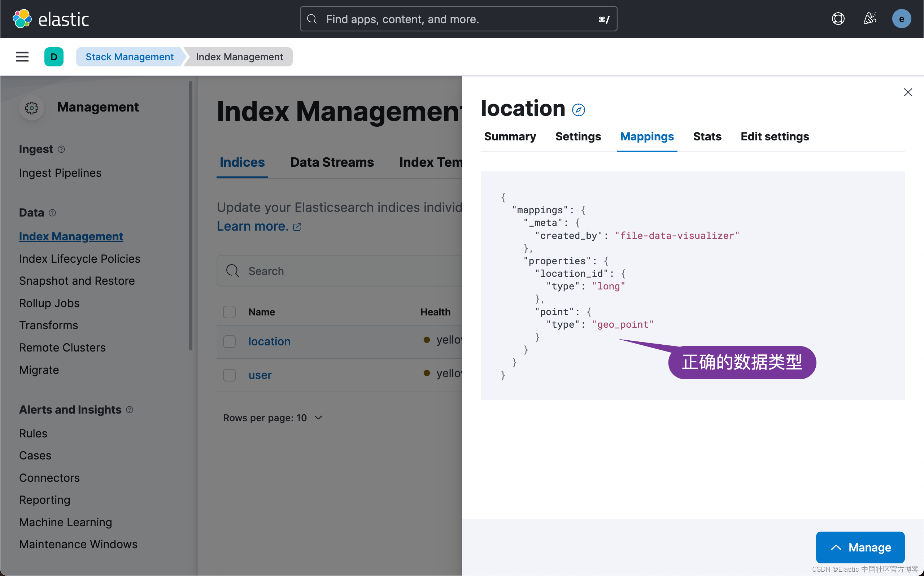Open Snapshot and Restore page
This screenshot has height=576, width=924.
click(x=77, y=281)
